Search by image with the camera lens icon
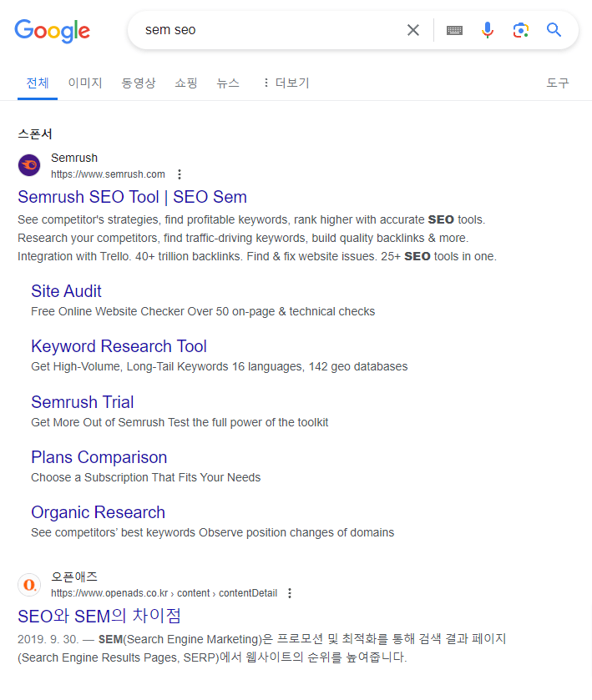 (x=521, y=30)
